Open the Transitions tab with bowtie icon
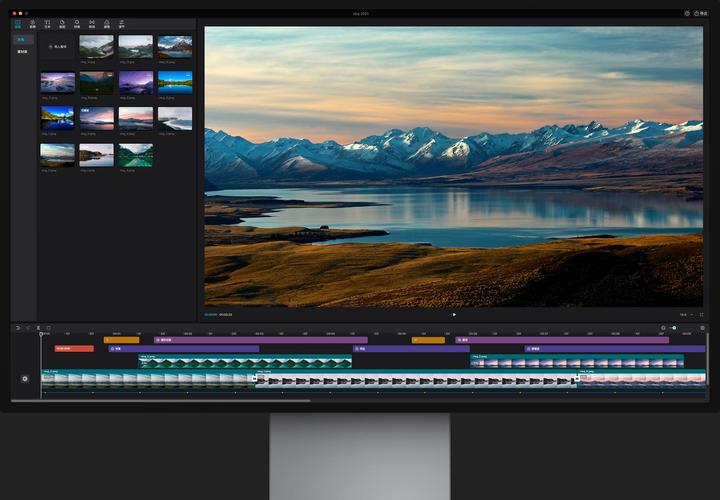Image resolution: width=720 pixels, height=500 pixels. (92, 24)
